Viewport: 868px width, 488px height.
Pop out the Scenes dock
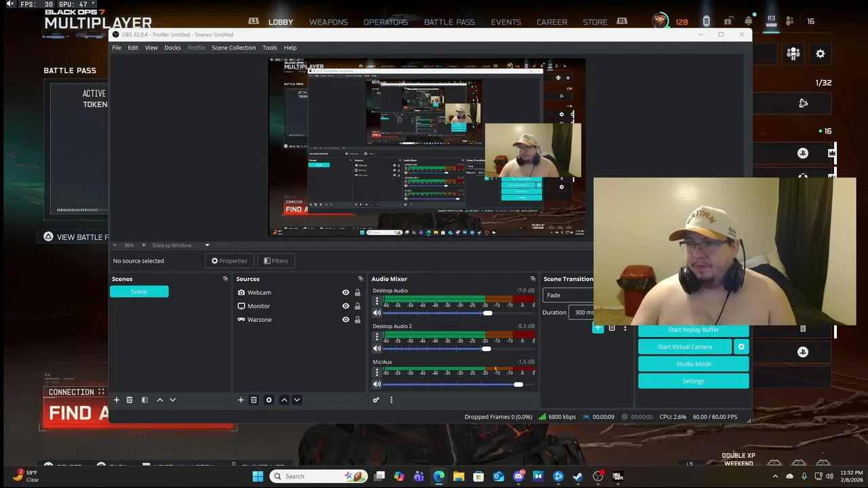point(225,279)
